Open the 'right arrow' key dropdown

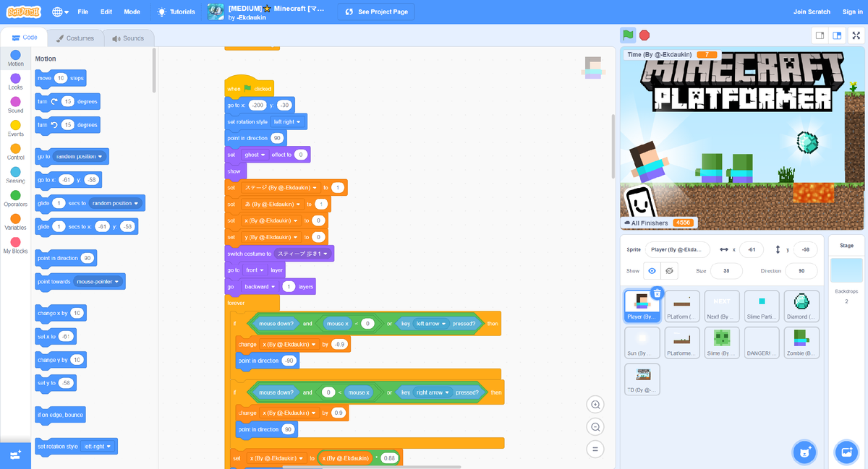click(x=433, y=392)
